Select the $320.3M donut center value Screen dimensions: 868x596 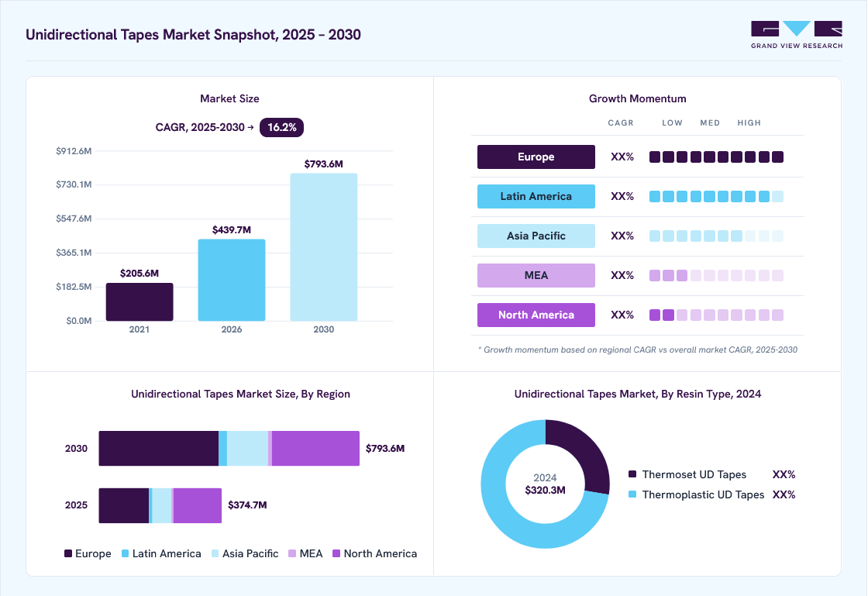546,491
